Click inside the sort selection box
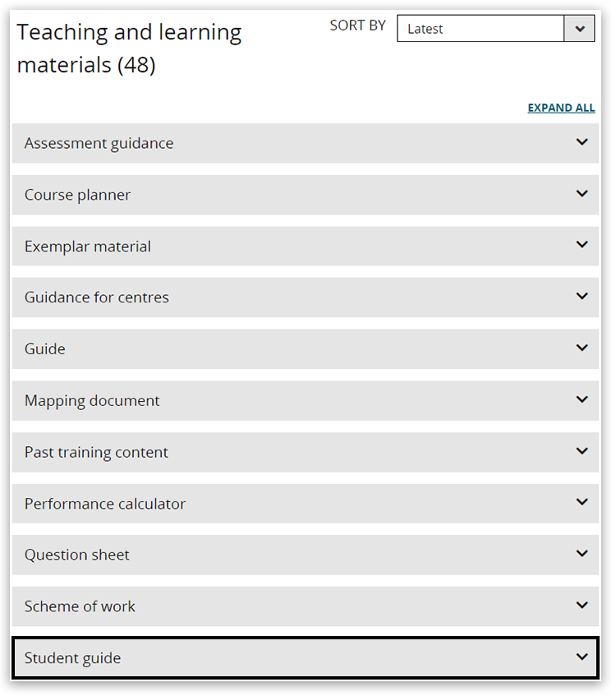This screenshot has height=696, width=616. (x=476, y=28)
